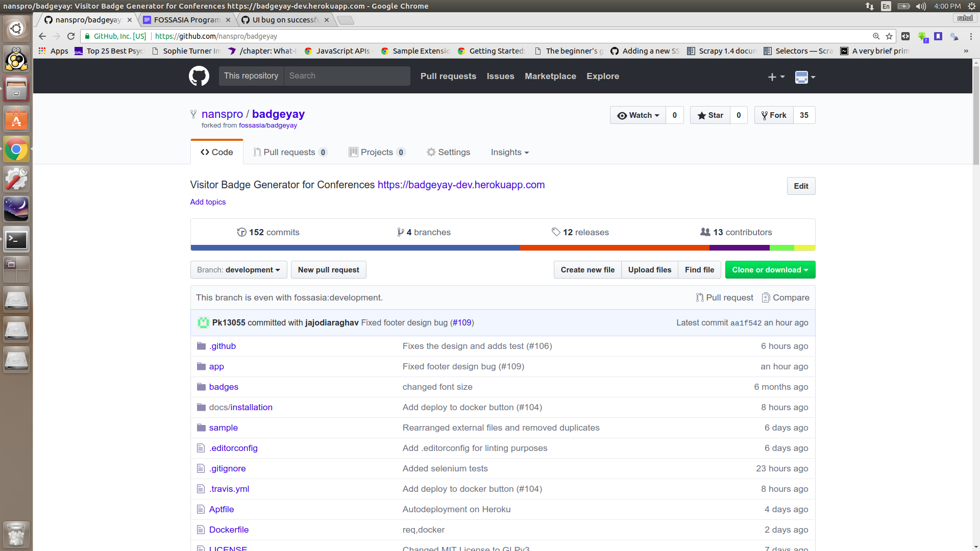
Task: Open the GitHub Octocat home logo
Action: pos(199,76)
